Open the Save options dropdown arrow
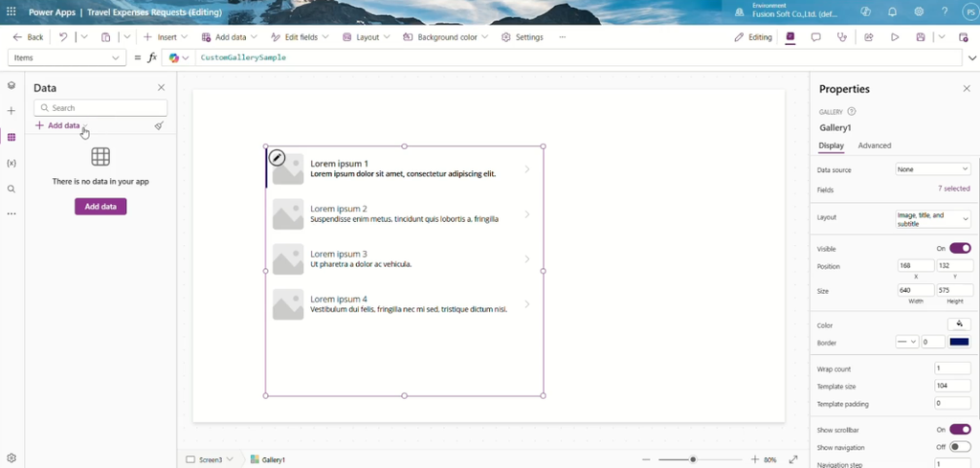980x468 pixels. (x=942, y=37)
